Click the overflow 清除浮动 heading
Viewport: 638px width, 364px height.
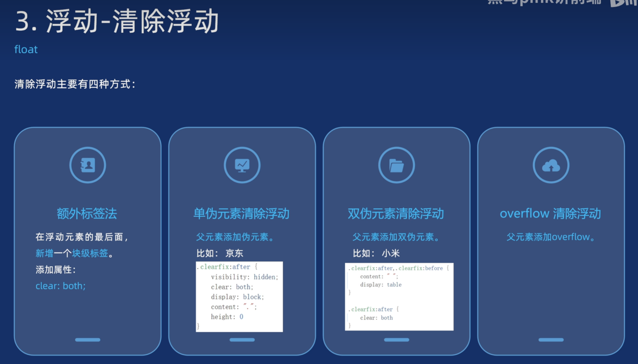(550, 214)
